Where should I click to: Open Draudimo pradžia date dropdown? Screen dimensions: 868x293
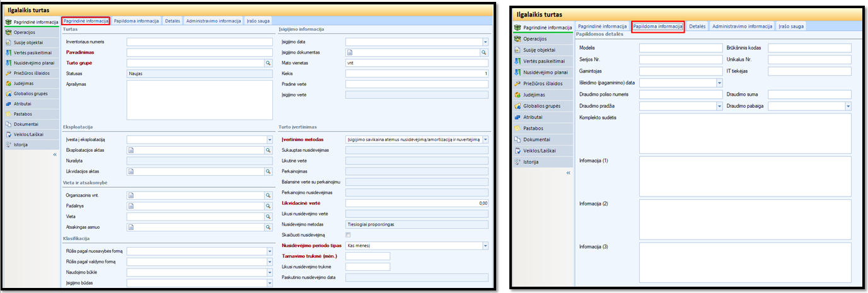click(719, 106)
